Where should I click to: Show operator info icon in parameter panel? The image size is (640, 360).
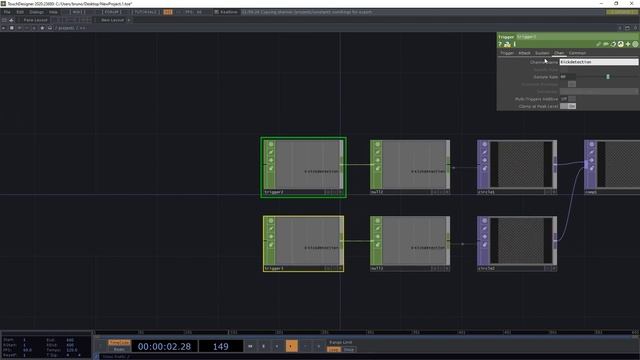click(x=515, y=44)
